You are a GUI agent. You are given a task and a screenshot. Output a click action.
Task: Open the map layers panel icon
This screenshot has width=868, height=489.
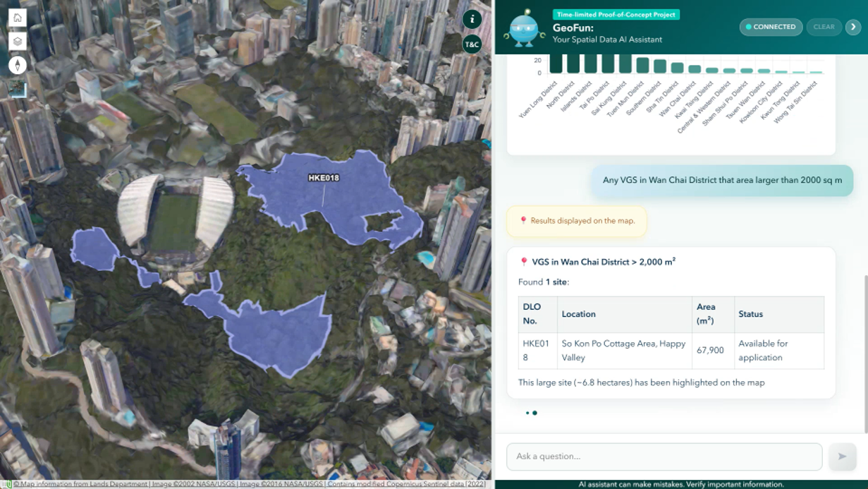pyautogui.click(x=18, y=42)
